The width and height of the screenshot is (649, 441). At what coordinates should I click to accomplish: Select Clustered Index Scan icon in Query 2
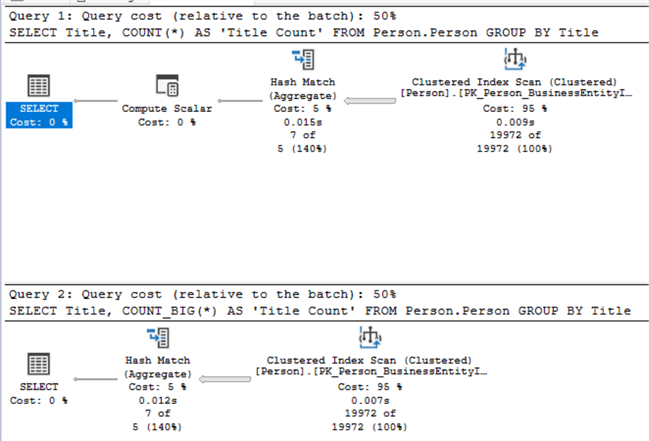click(370, 337)
